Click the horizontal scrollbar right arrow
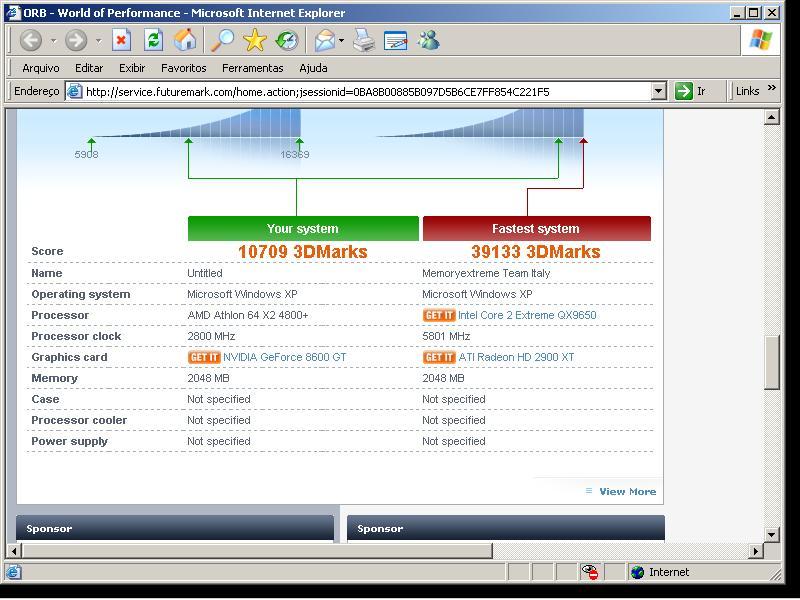The image size is (800, 600). coord(756,551)
